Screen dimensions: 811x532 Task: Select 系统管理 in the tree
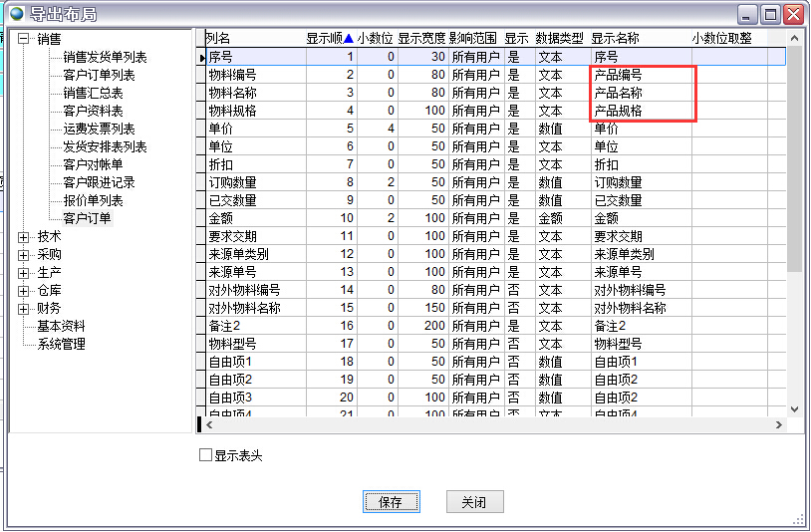click(x=61, y=344)
